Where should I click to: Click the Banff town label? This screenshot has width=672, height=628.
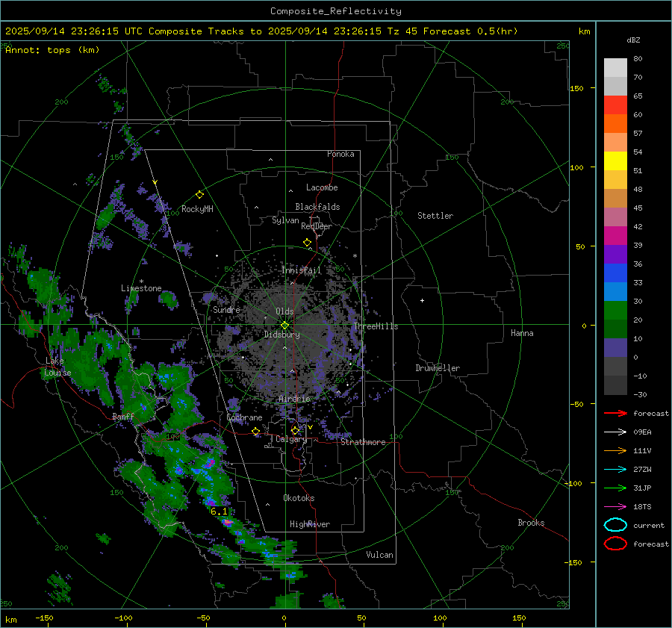123,417
